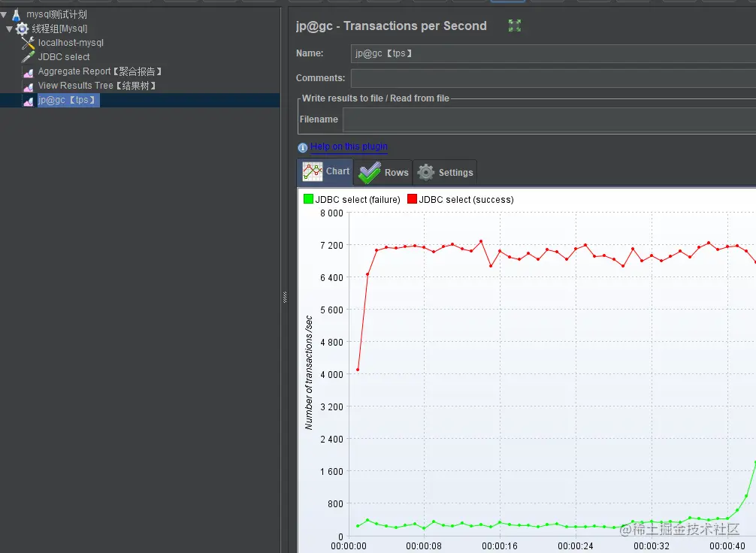Click the jp@gc tps listener icon
The height and width of the screenshot is (553, 756).
[29, 100]
